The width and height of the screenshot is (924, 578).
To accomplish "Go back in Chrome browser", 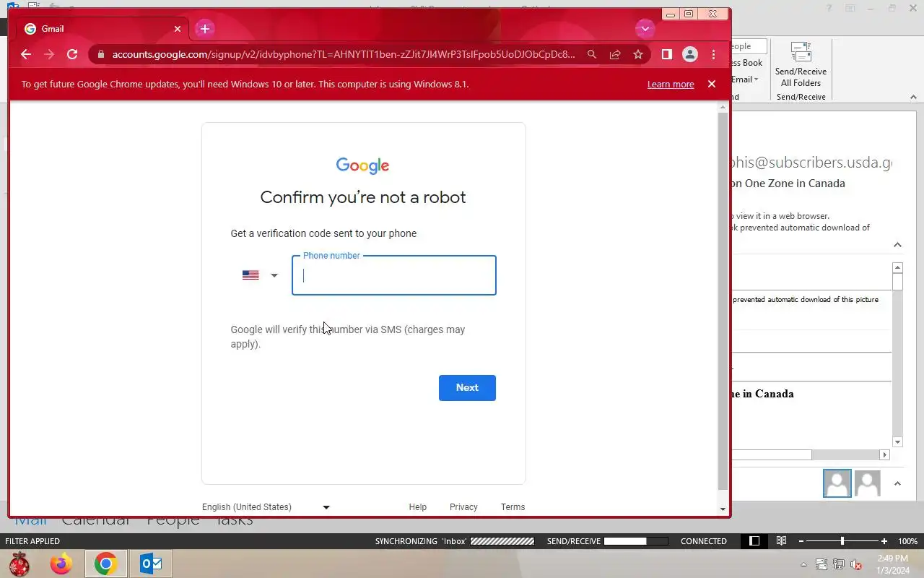I will [26, 54].
